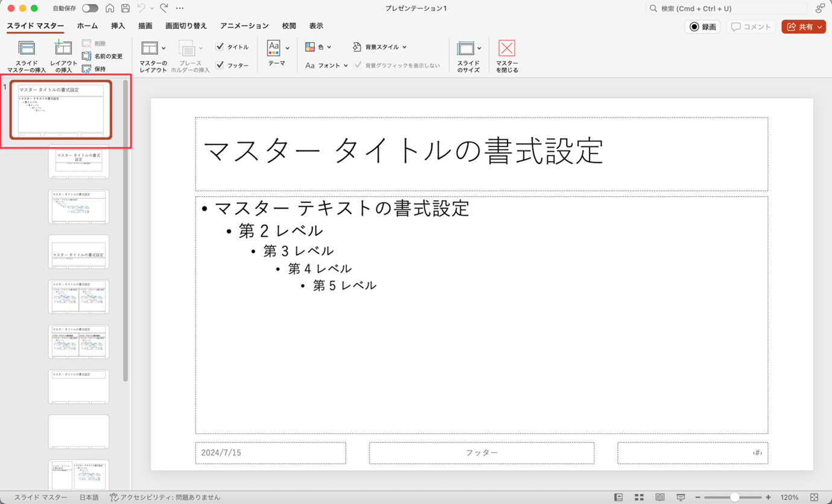The width and height of the screenshot is (832, 504).
Task: Open the undo history dropdown arrow
Action: [x=151, y=8]
